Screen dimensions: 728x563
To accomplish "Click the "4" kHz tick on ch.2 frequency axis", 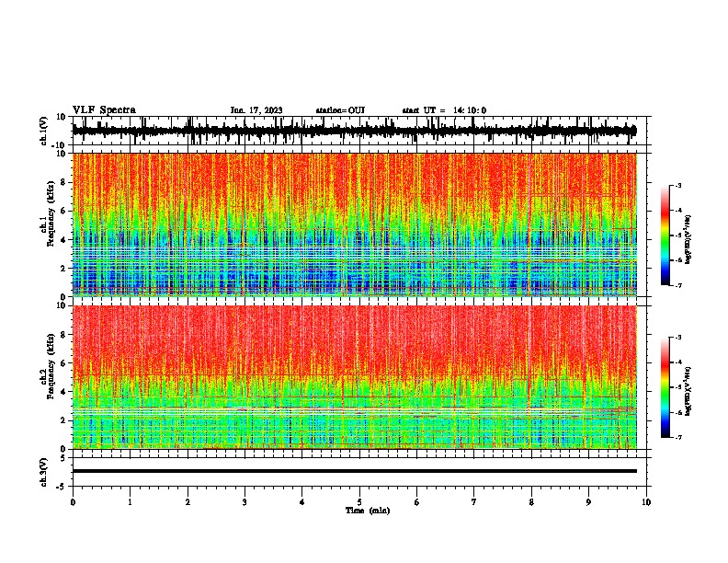I will [x=63, y=392].
